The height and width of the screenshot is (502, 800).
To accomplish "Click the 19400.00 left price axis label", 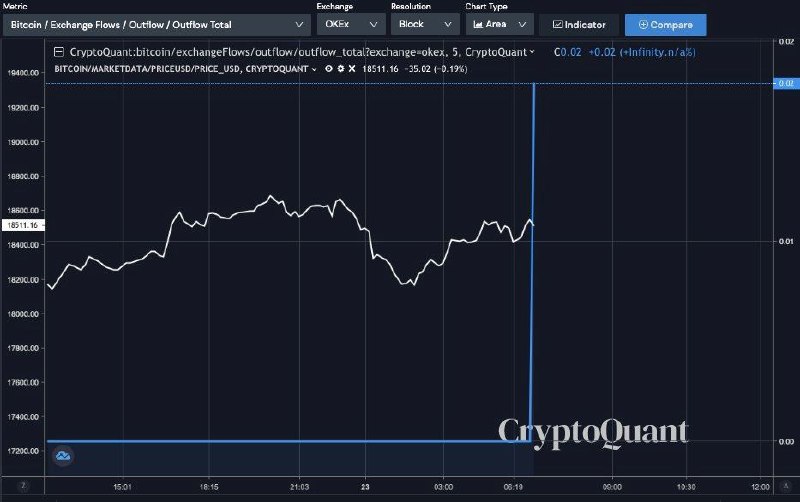I will pyautogui.click(x=23, y=73).
